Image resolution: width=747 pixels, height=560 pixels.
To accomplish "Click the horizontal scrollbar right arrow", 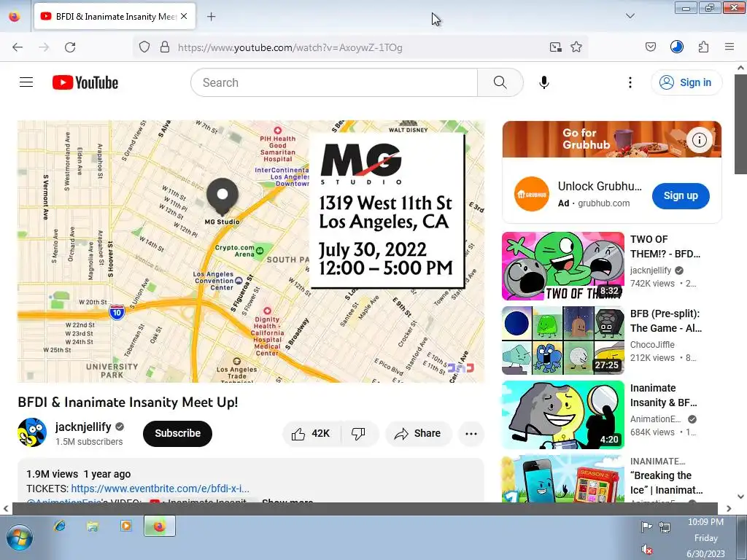I will point(729,508).
